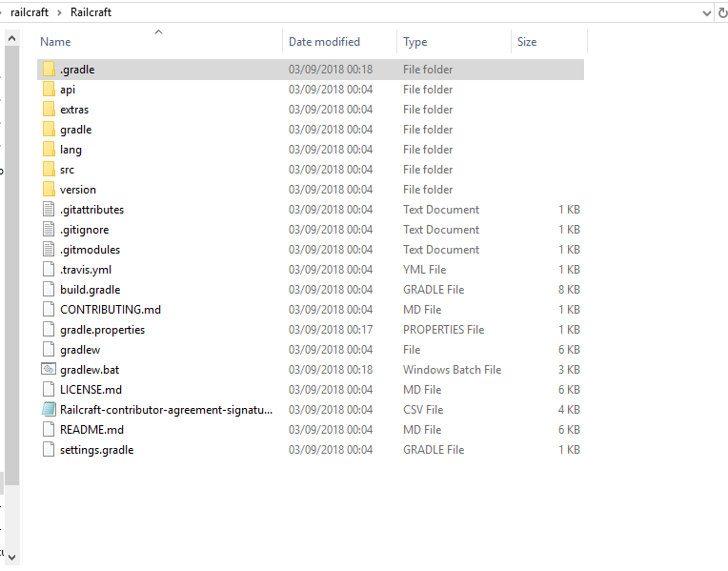Select the file named .gitattributes

91,210
